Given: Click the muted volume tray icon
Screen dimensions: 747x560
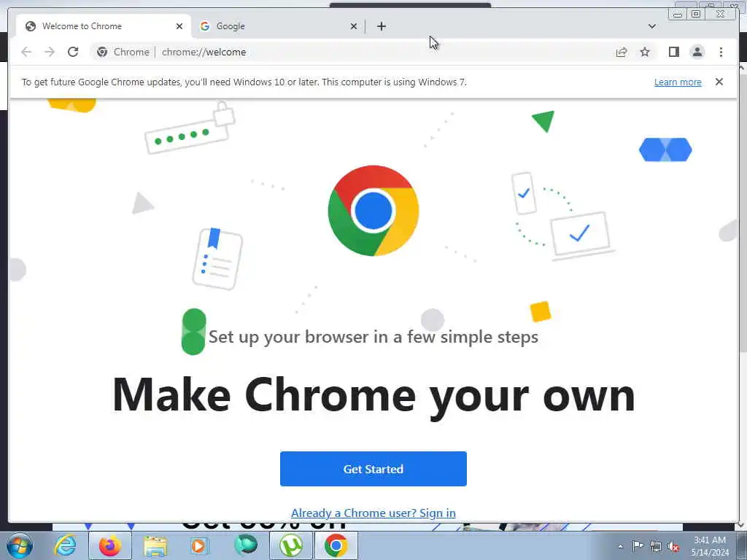Looking at the screenshot, I should pyautogui.click(x=673, y=547).
